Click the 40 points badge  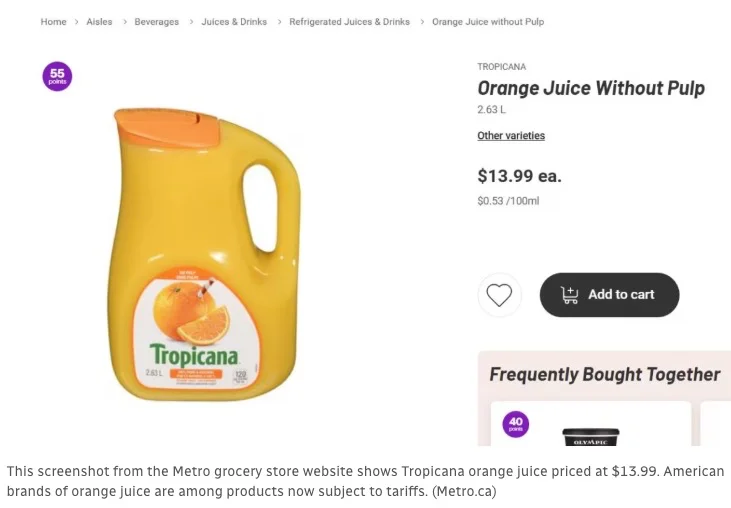(516, 424)
